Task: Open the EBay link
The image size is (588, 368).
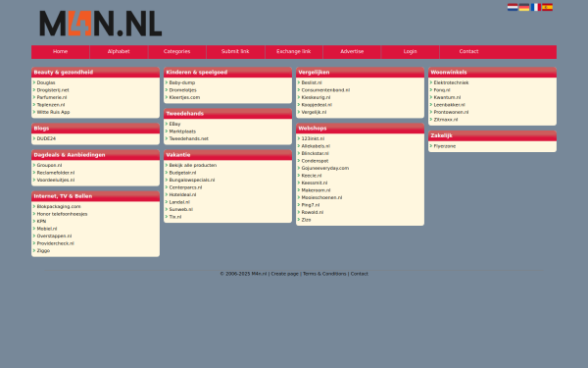Action: click(174, 124)
